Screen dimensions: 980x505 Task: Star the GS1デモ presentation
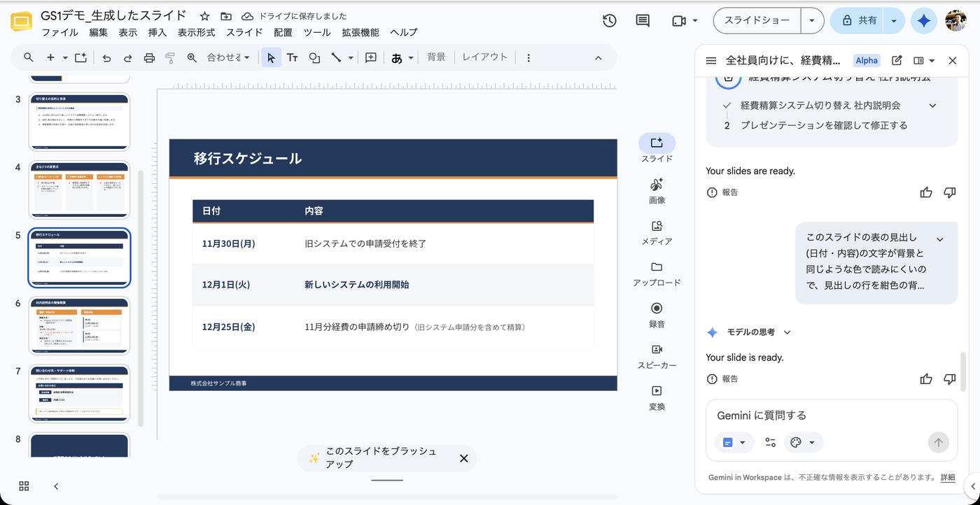(204, 16)
